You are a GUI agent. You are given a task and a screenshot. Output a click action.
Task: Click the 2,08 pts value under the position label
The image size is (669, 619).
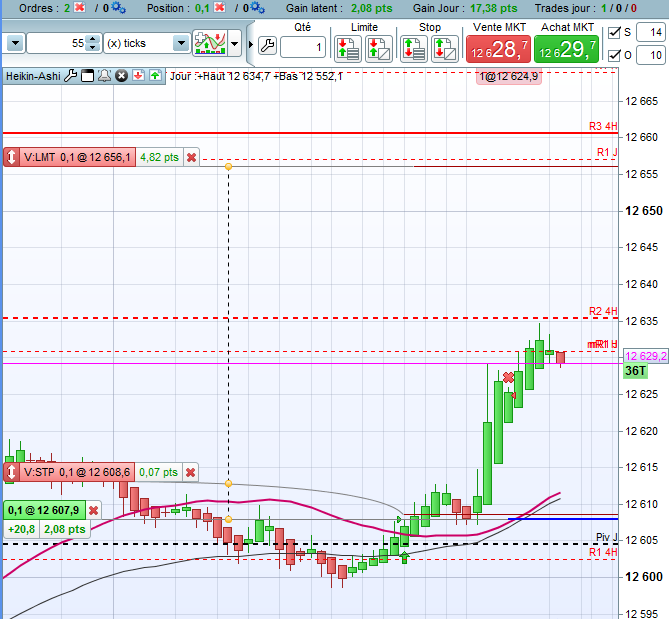pyautogui.click(x=65, y=529)
